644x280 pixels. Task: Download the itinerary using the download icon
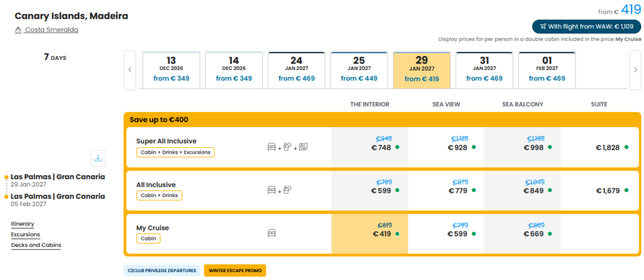(x=98, y=158)
